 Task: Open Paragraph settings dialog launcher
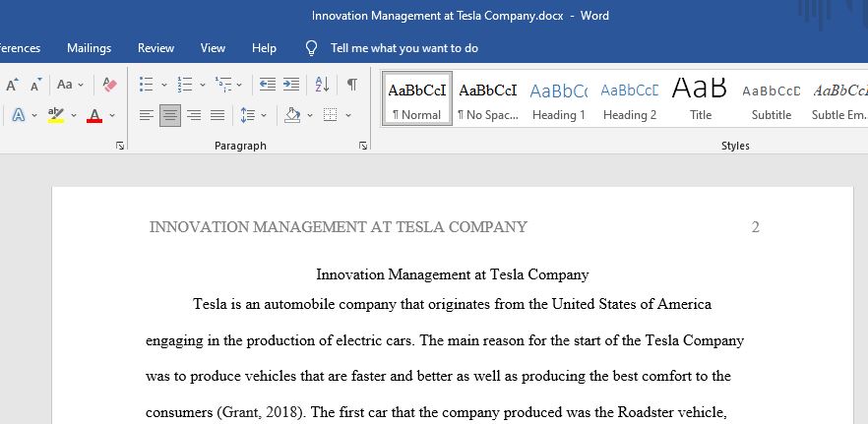[363, 146]
